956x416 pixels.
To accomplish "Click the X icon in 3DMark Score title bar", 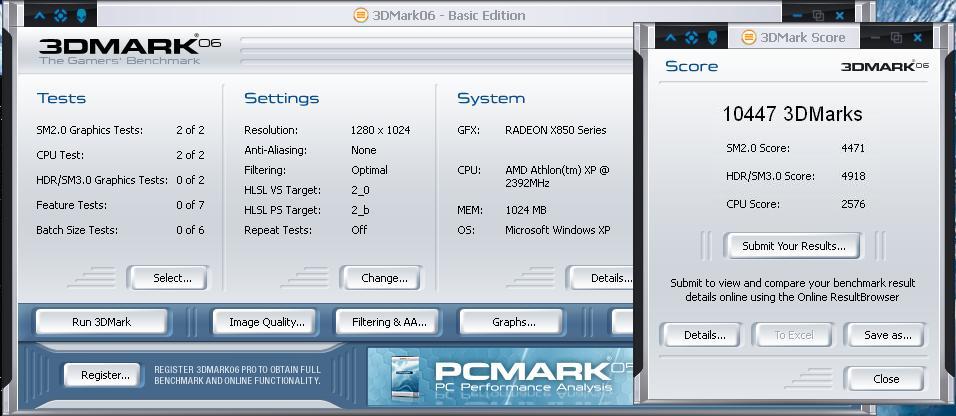I will 918,38.
